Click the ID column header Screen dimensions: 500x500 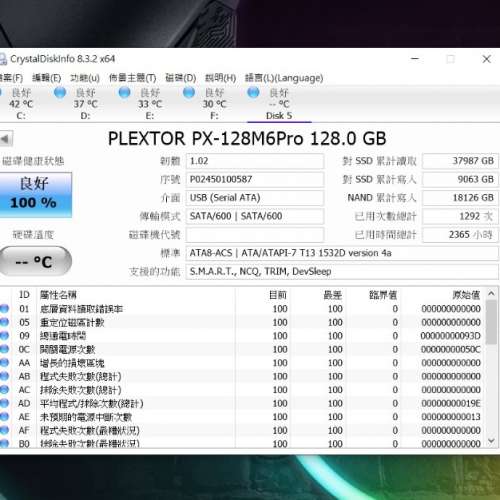click(x=24, y=295)
